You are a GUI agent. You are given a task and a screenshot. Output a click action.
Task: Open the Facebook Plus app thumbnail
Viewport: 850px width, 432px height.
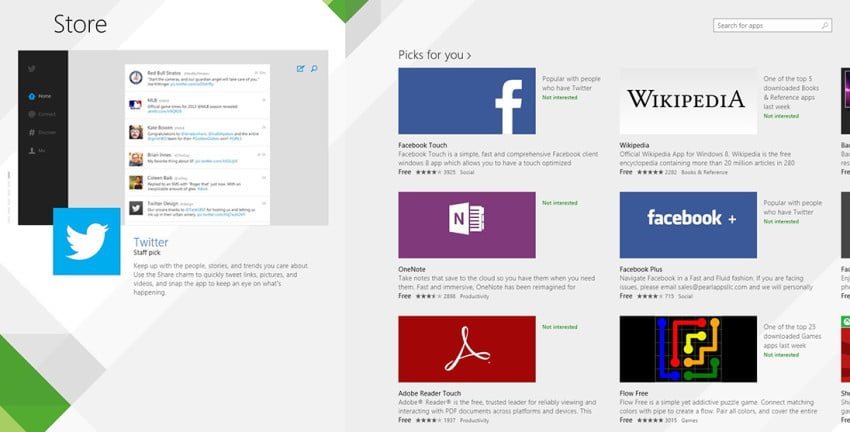pyautogui.click(x=688, y=225)
